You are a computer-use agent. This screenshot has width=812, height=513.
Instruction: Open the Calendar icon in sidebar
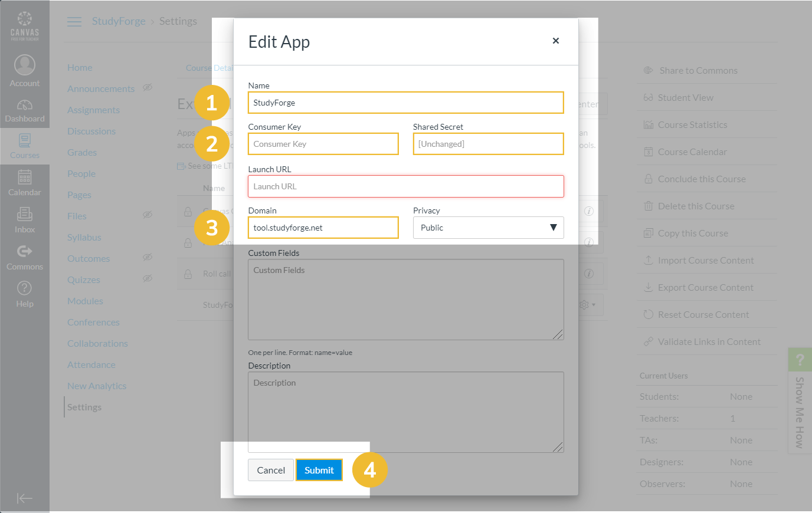click(x=25, y=177)
